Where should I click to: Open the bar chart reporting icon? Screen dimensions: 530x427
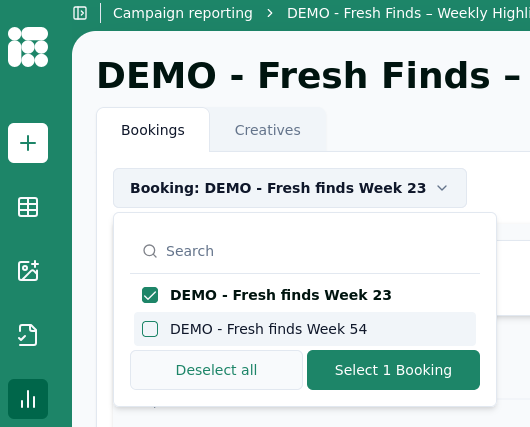(28, 399)
